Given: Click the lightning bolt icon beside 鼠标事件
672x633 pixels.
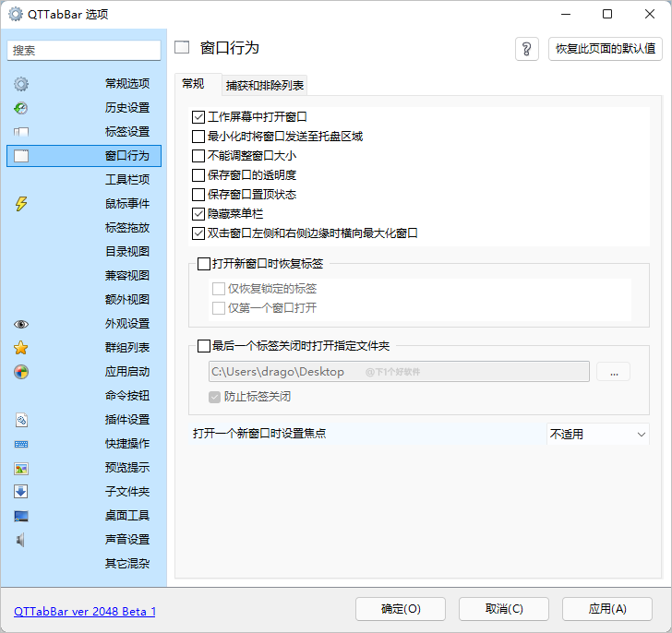Looking at the screenshot, I should [21, 204].
